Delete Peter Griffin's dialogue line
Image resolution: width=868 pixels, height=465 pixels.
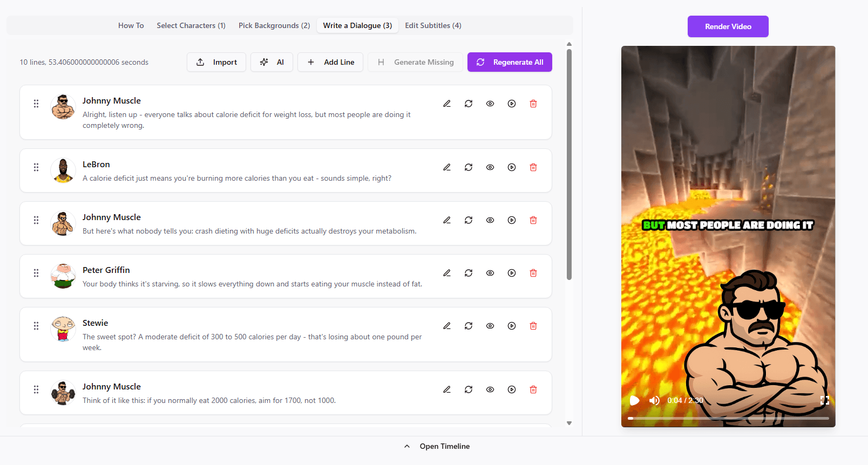coord(533,273)
